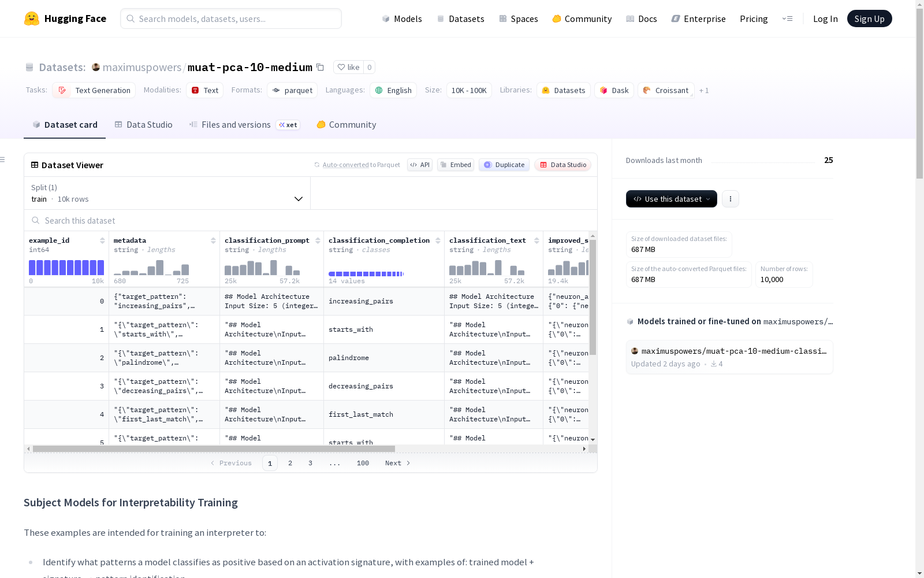924x578 pixels.
Task: Click the API button in viewer
Action: pos(420,165)
